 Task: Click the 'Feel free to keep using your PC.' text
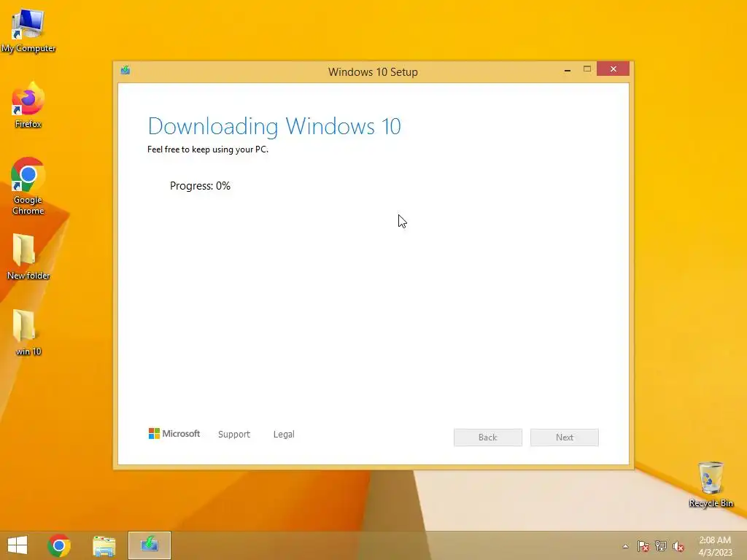click(x=208, y=149)
